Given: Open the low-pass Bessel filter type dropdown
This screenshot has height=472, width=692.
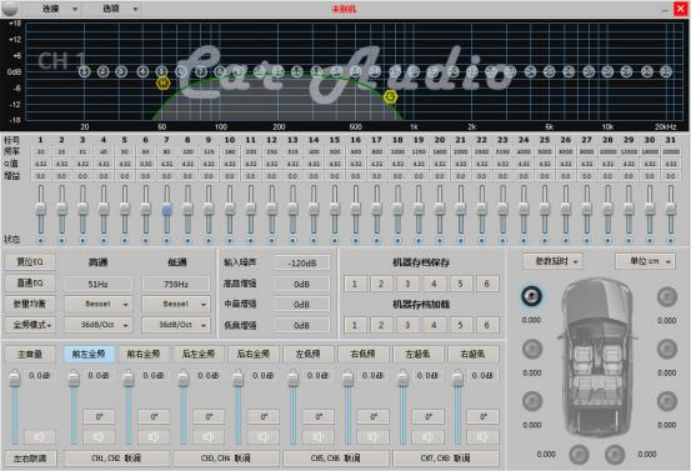Looking at the screenshot, I should [176, 304].
